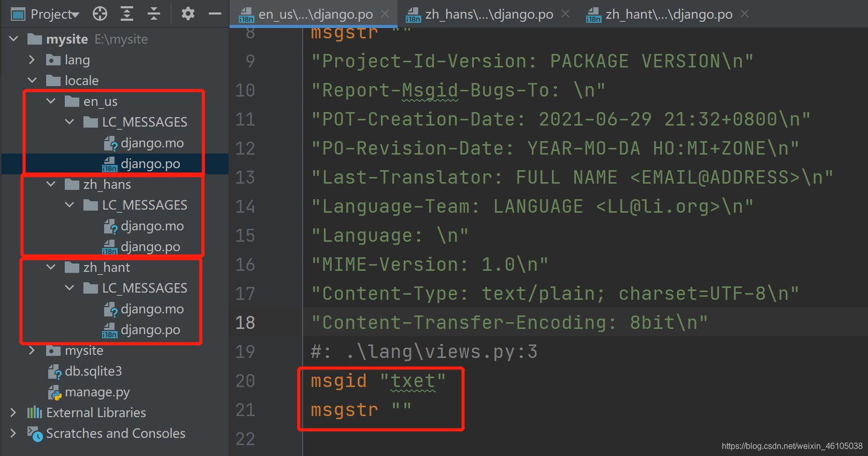The image size is (868, 456).
Task: Click the manage.py Python file icon
Action: (x=54, y=392)
